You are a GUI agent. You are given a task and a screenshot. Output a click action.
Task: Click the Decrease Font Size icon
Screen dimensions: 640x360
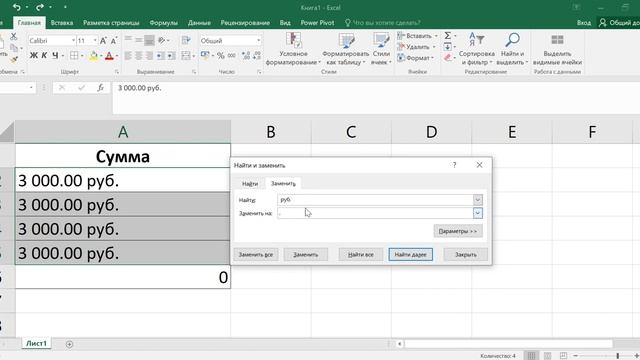point(114,40)
